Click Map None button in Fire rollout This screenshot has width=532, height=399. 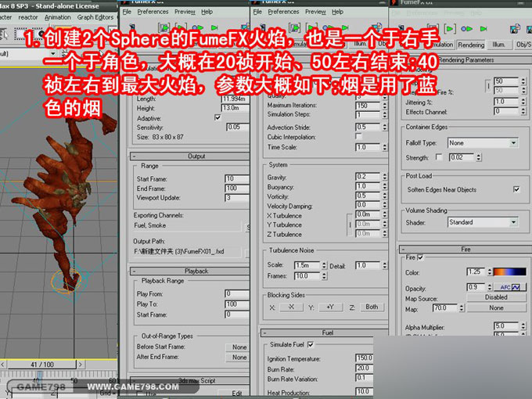(496, 308)
